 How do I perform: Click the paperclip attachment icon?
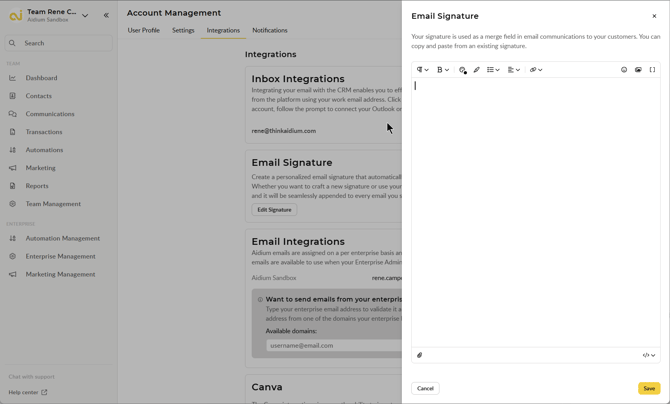[x=420, y=355]
